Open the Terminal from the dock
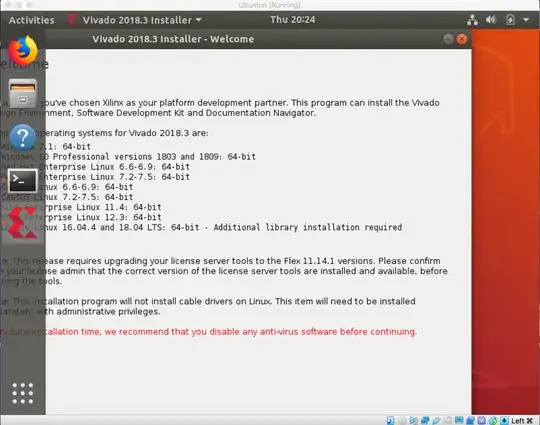Screen dimensions: 540x425 (23, 180)
